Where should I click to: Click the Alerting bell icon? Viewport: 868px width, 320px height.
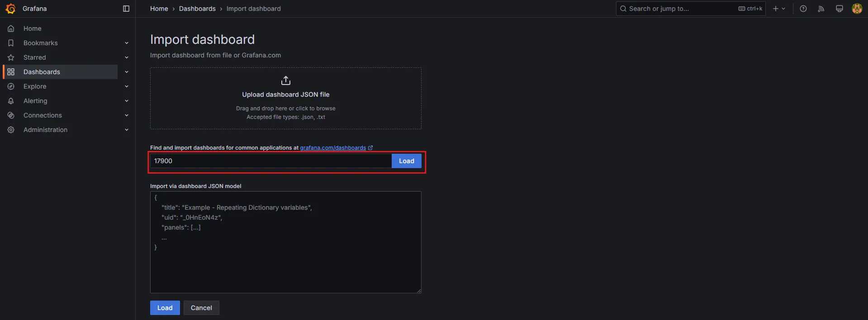[x=11, y=101]
